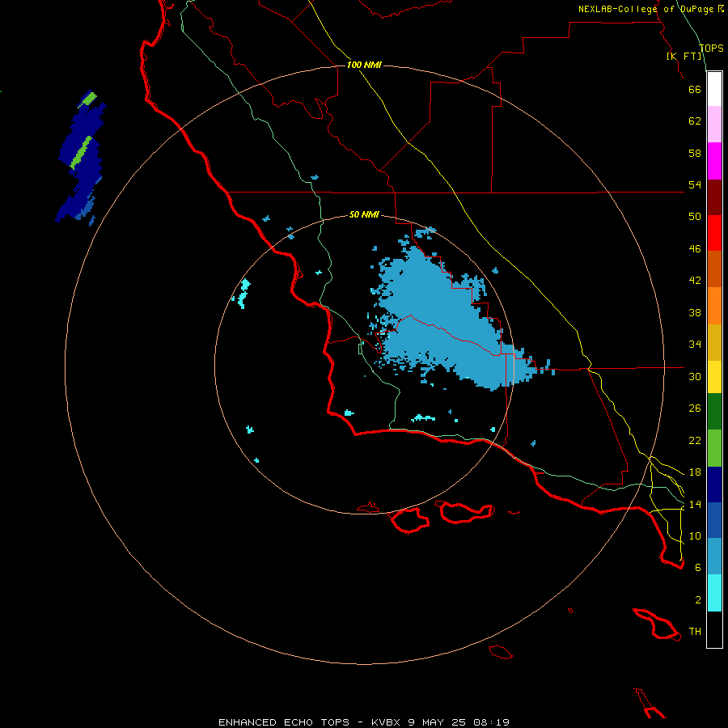The width and height of the screenshot is (728, 728).
Task: Click the dark green 26 kft swatch
Action: pos(714,412)
